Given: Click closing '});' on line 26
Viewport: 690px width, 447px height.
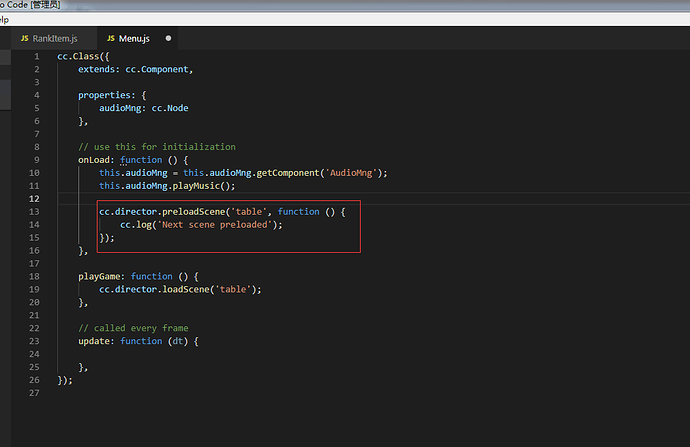Looking at the screenshot, I should (65, 380).
